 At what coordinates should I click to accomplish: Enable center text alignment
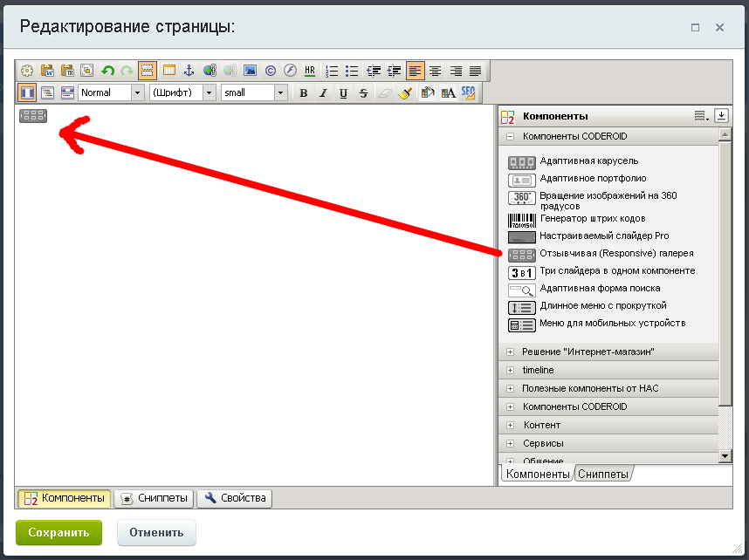pos(435,71)
